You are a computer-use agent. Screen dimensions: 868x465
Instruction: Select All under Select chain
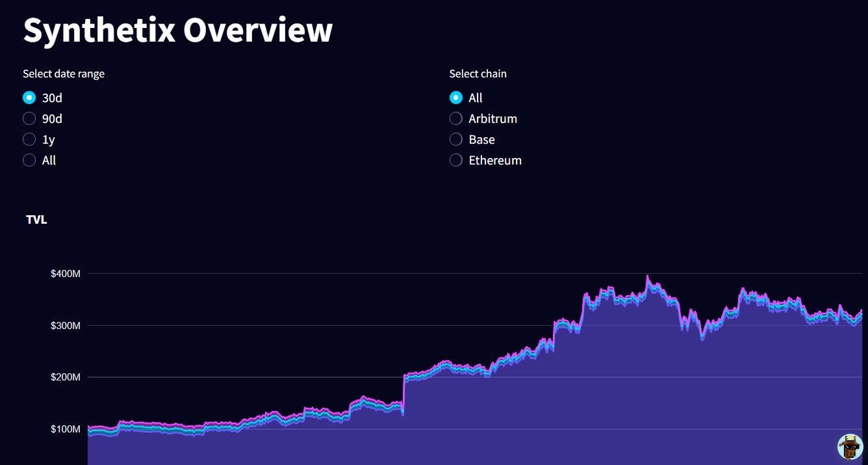pyautogui.click(x=456, y=98)
